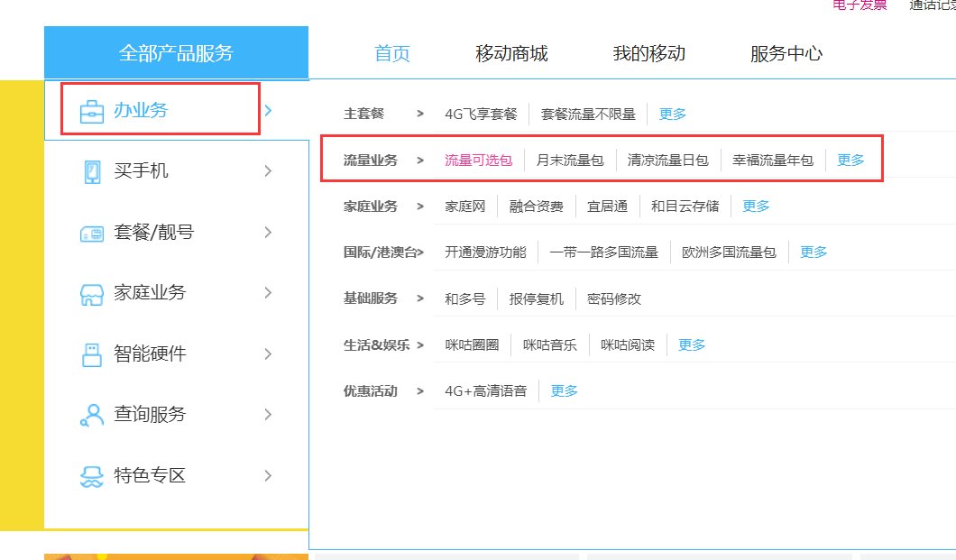Click the 基础服务 category heading

(x=370, y=298)
